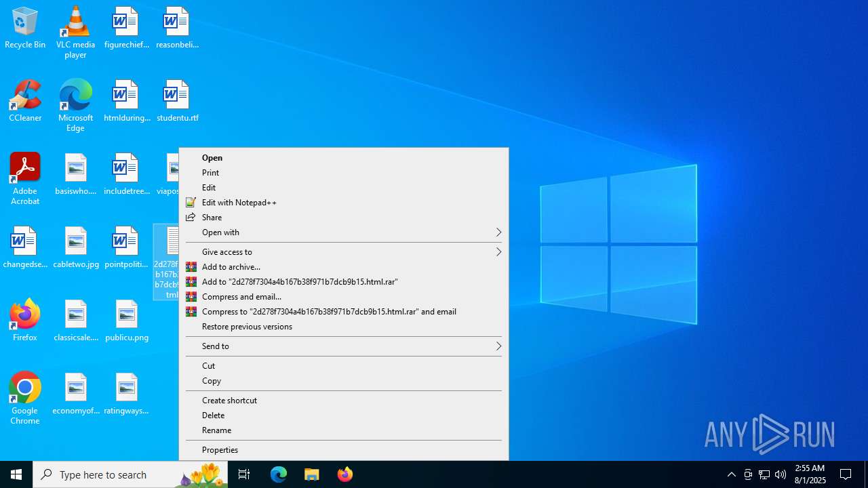Show hidden system tray icons
This screenshot has width=868, height=488.
click(732, 474)
